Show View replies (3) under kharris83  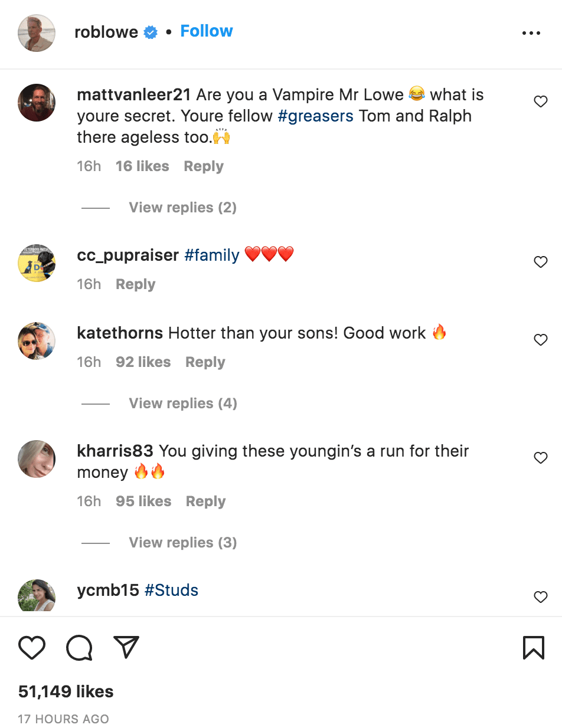[183, 543]
